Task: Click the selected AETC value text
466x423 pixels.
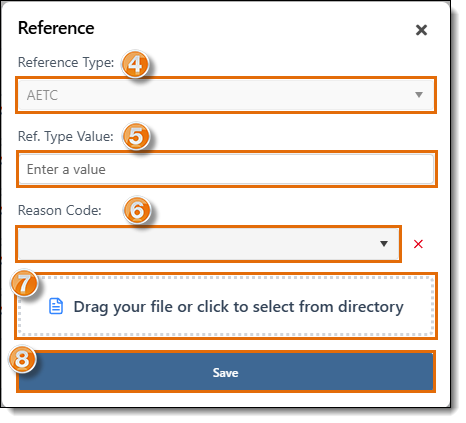Action: click(x=42, y=95)
